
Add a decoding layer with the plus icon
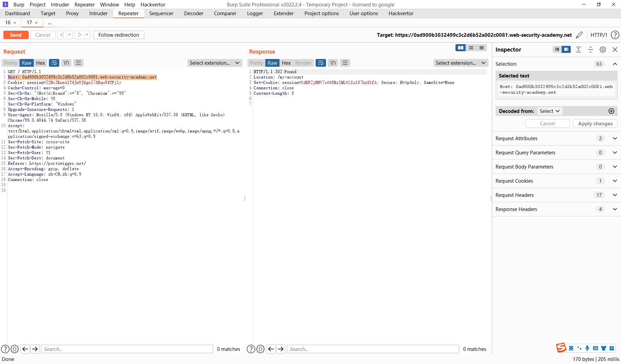tap(612, 111)
